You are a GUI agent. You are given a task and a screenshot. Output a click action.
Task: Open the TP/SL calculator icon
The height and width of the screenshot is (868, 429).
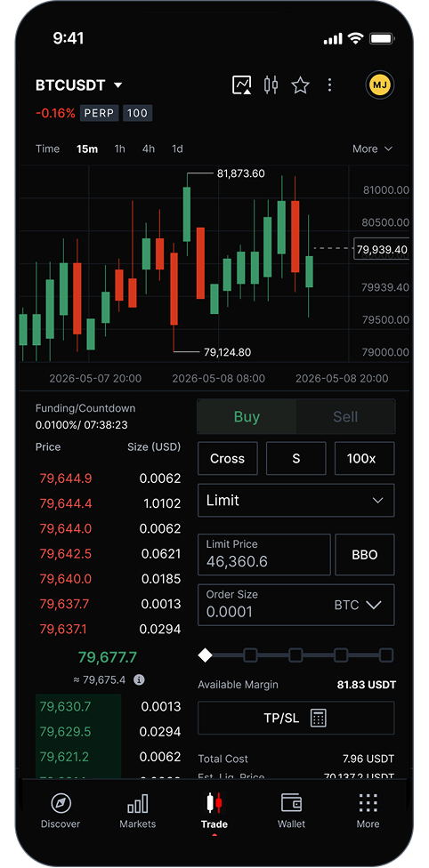(318, 718)
